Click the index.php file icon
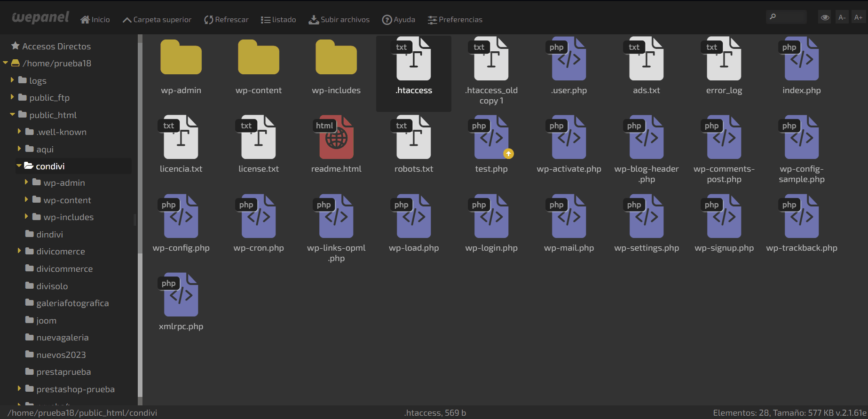 point(802,58)
